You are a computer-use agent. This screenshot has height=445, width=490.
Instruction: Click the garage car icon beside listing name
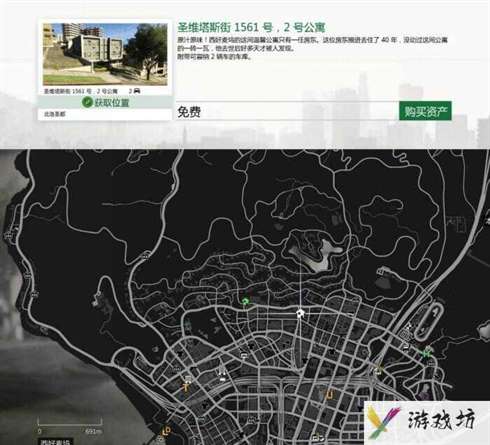pyautogui.click(x=137, y=91)
